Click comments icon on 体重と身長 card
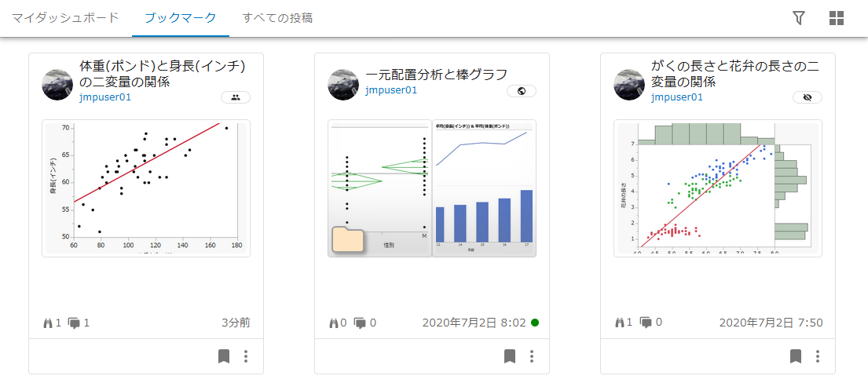This screenshot has width=868, height=383. click(74, 323)
